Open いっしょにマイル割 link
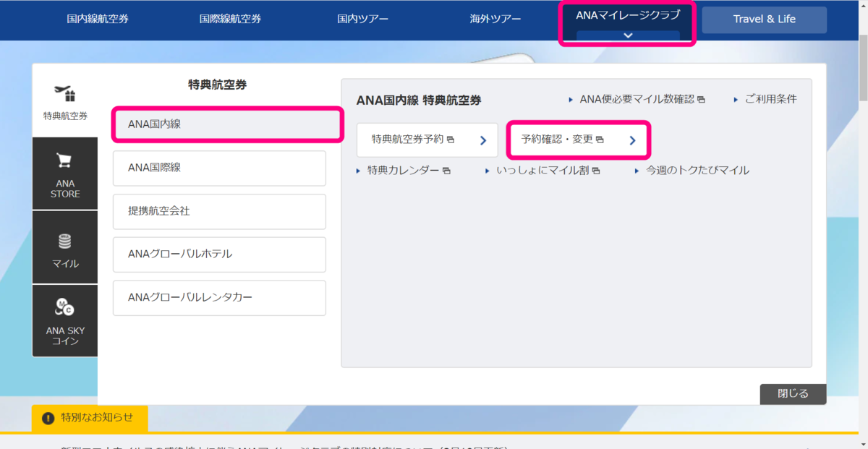868x449 pixels. tap(542, 171)
